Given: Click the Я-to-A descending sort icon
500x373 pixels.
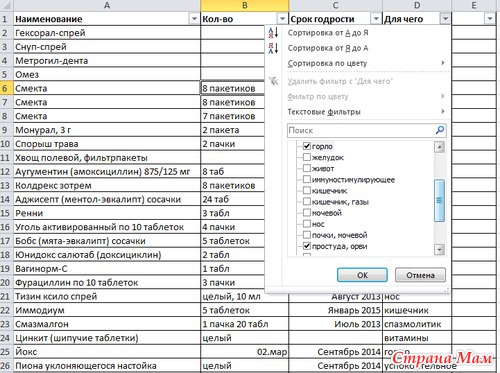Looking at the screenshot, I should tap(273, 48).
